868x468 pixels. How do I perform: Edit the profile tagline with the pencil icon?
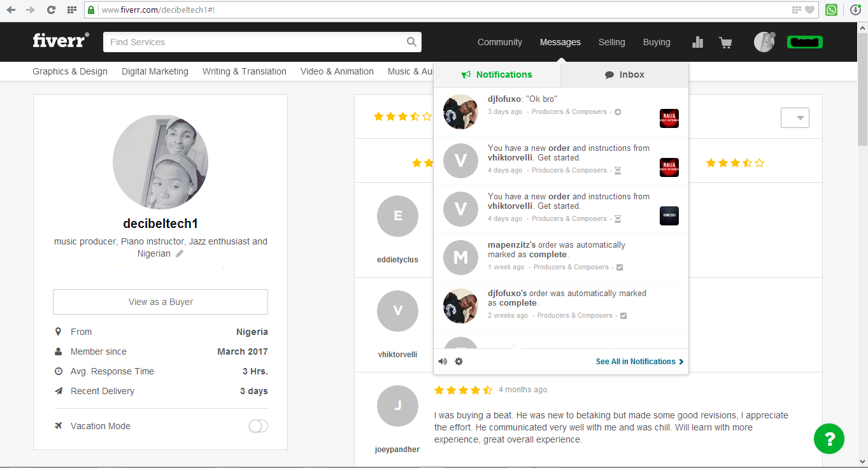(x=180, y=253)
